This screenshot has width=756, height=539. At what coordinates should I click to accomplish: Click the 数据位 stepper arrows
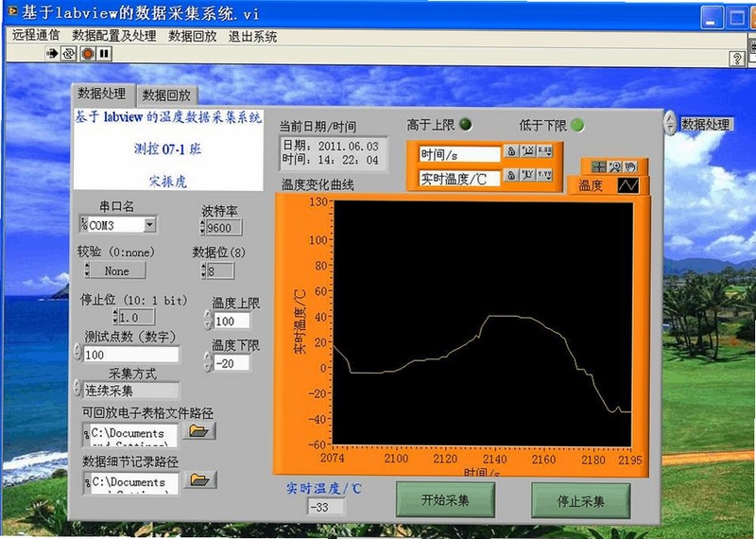pos(203,270)
